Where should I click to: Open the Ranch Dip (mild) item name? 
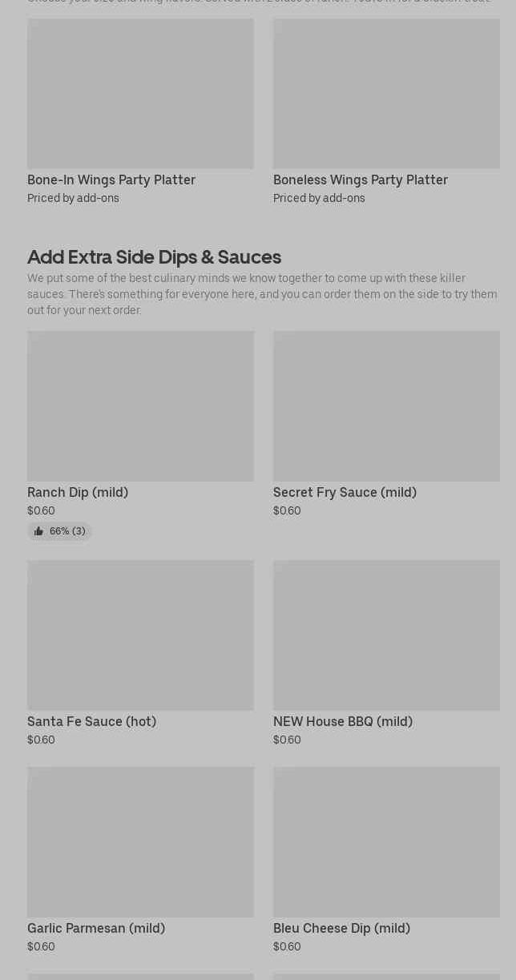pos(78,492)
